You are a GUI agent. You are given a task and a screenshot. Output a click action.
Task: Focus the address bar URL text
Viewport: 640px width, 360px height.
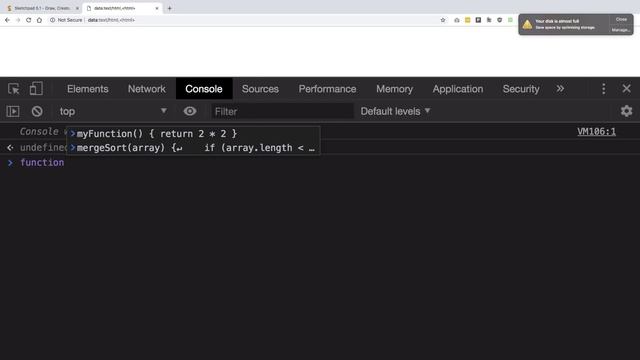click(x=111, y=20)
